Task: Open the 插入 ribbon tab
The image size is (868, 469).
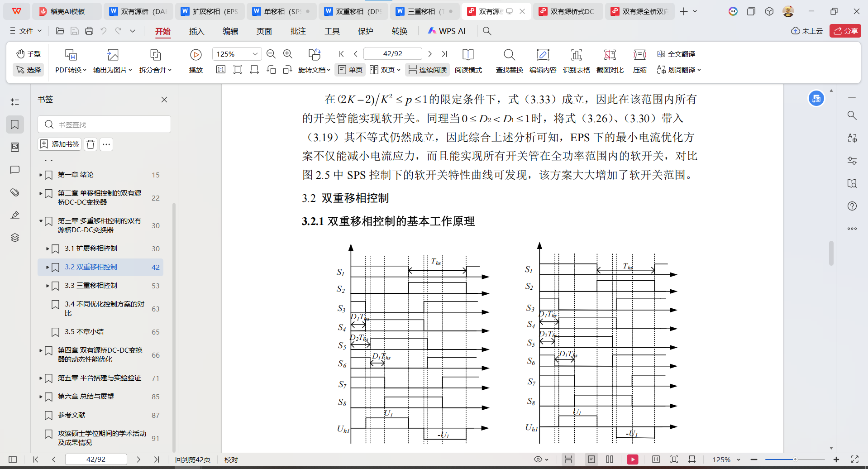Action: coord(196,31)
